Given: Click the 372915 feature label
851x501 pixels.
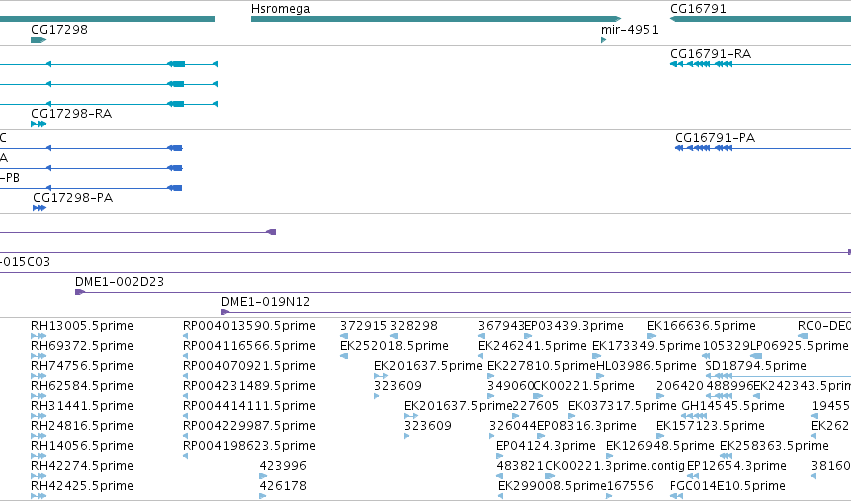Looking at the screenshot, I should pyautogui.click(x=364, y=326).
